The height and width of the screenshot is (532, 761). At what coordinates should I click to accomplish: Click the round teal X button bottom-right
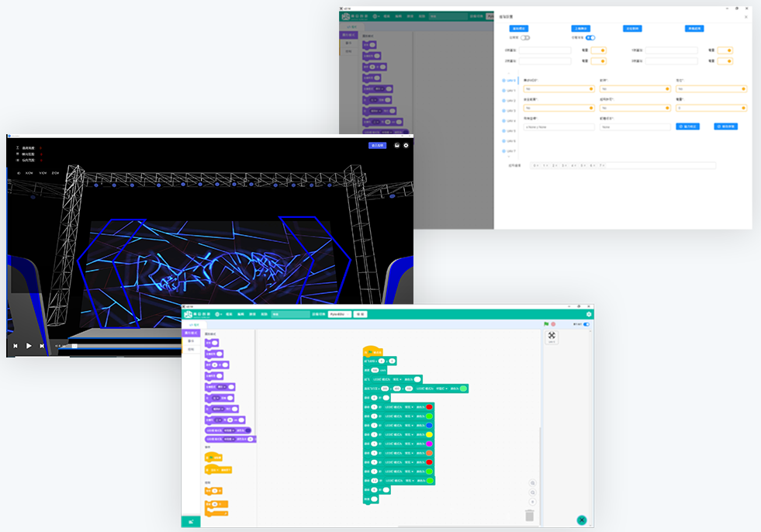(x=581, y=520)
